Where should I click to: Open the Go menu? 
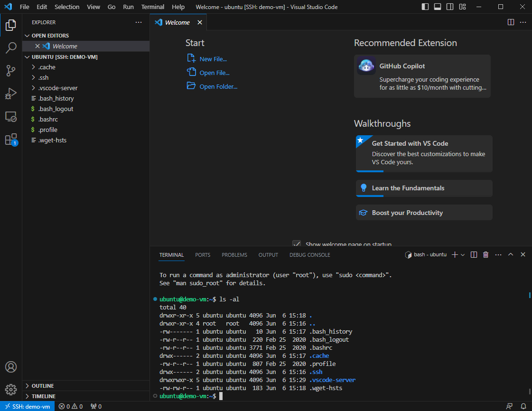pyautogui.click(x=111, y=7)
